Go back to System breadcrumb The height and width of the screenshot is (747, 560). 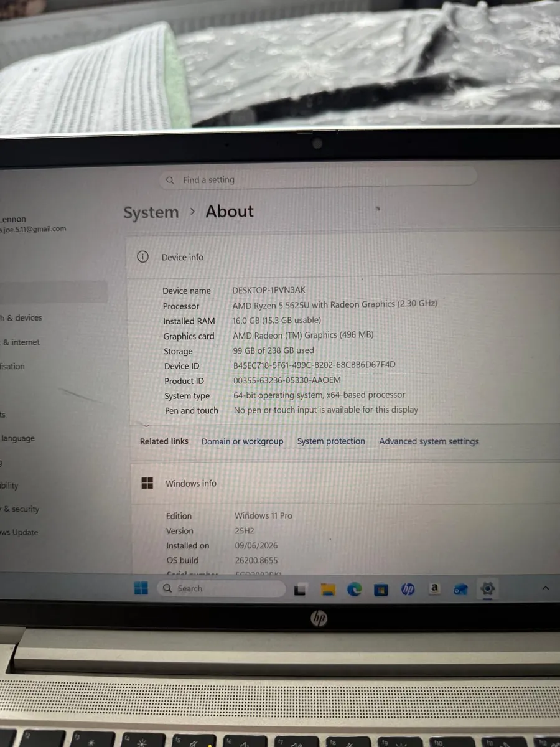tap(151, 213)
